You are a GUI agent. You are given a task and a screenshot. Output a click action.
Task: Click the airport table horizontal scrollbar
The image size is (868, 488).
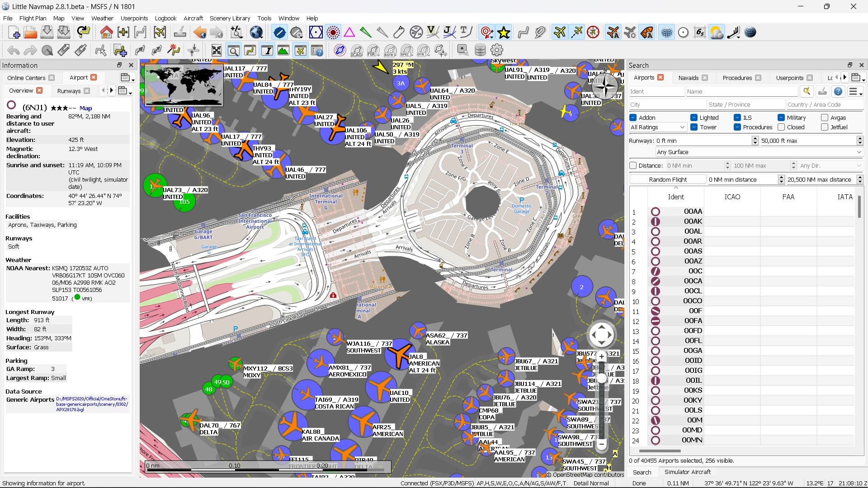click(x=660, y=450)
